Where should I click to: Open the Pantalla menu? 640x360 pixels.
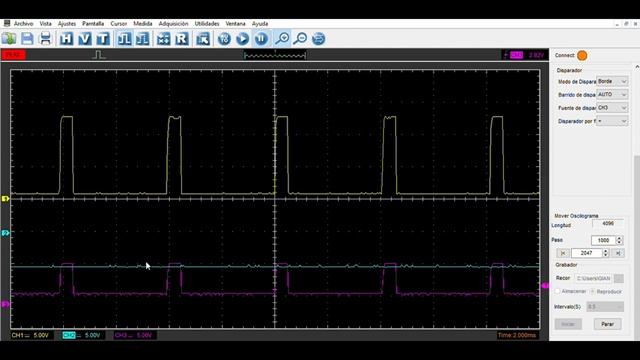click(93, 24)
